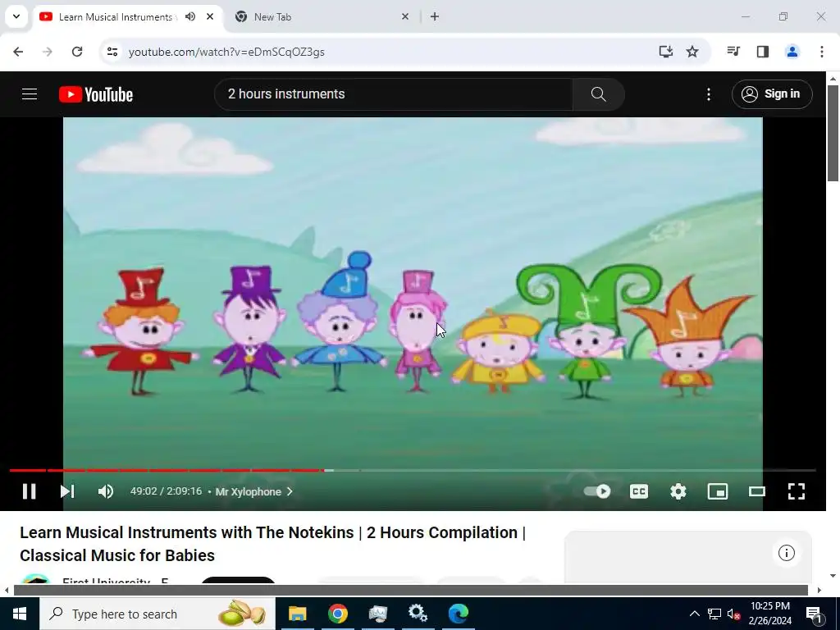
Task: Open the system volume tray icon
Action: click(x=733, y=614)
